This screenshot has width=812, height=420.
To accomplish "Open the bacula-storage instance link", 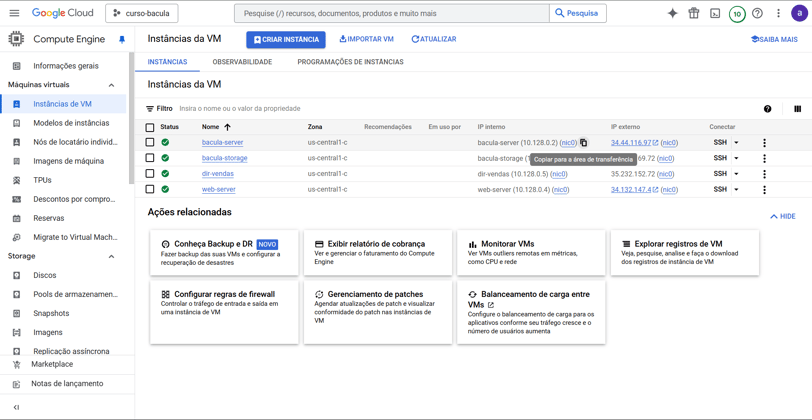I will click(x=224, y=158).
